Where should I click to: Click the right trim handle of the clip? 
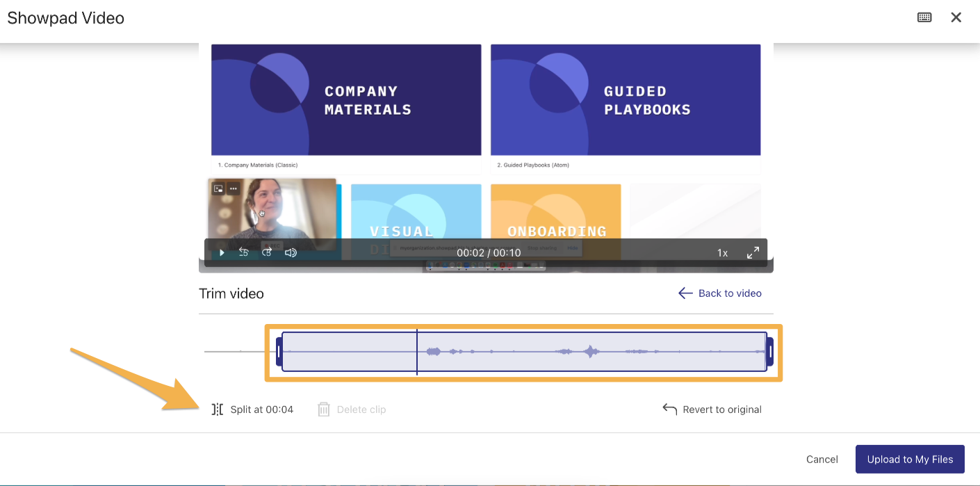(770, 352)
